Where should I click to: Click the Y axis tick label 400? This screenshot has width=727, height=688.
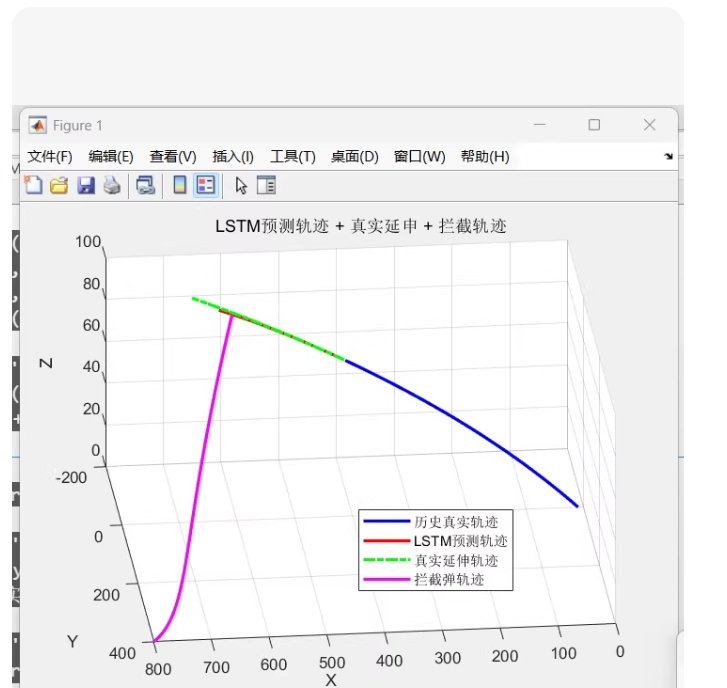click(122, 653)
